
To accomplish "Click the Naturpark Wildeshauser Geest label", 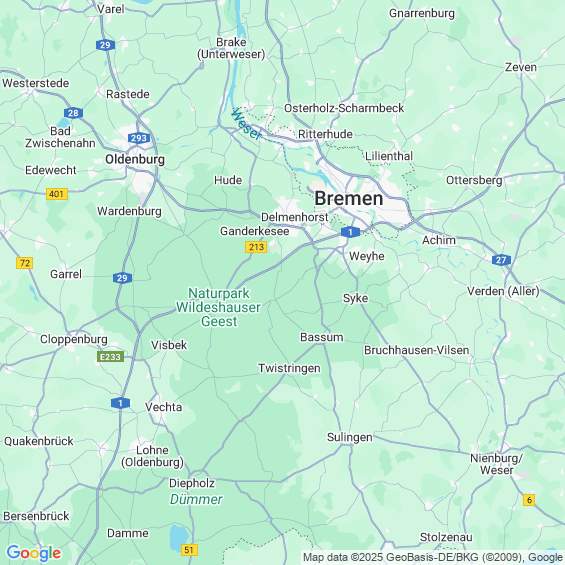I will pyautogui.click(x=218, y=307).
